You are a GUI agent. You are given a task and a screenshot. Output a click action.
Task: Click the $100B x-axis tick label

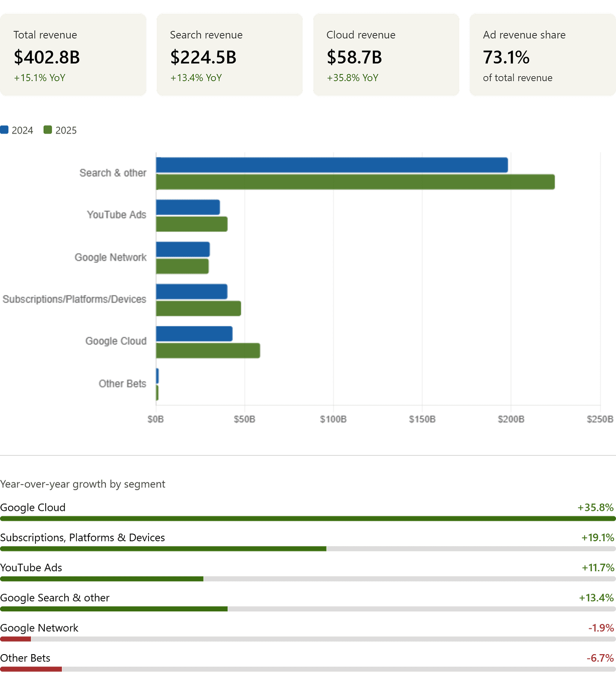point(333,419)
